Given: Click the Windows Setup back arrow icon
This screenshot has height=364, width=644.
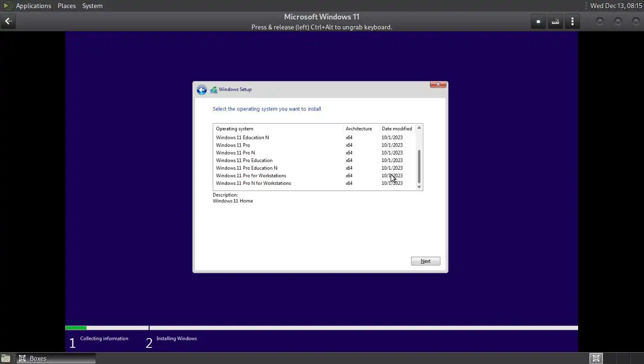Looking at the screenshot, I should 202,90.
